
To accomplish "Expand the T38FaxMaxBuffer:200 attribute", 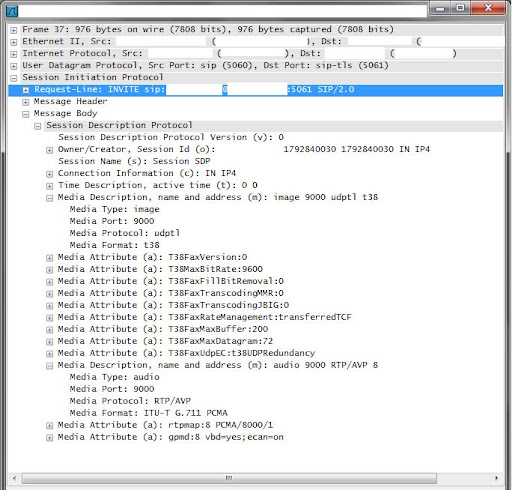I will point(49,330).
